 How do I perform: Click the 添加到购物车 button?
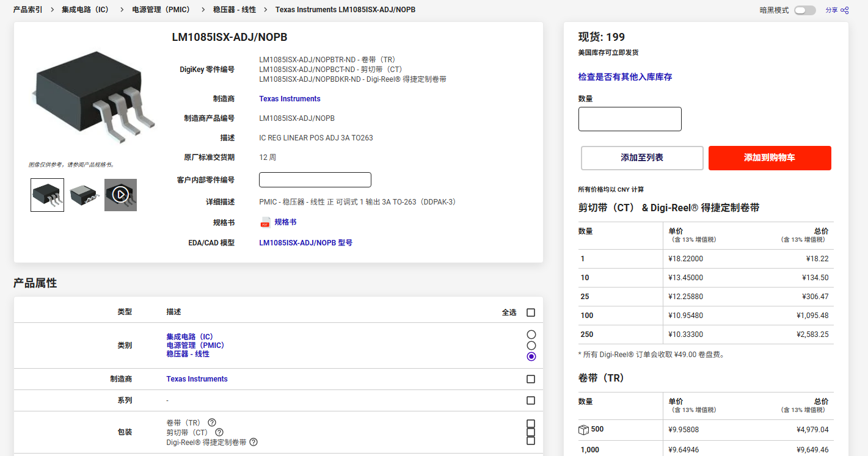(769, 158)
